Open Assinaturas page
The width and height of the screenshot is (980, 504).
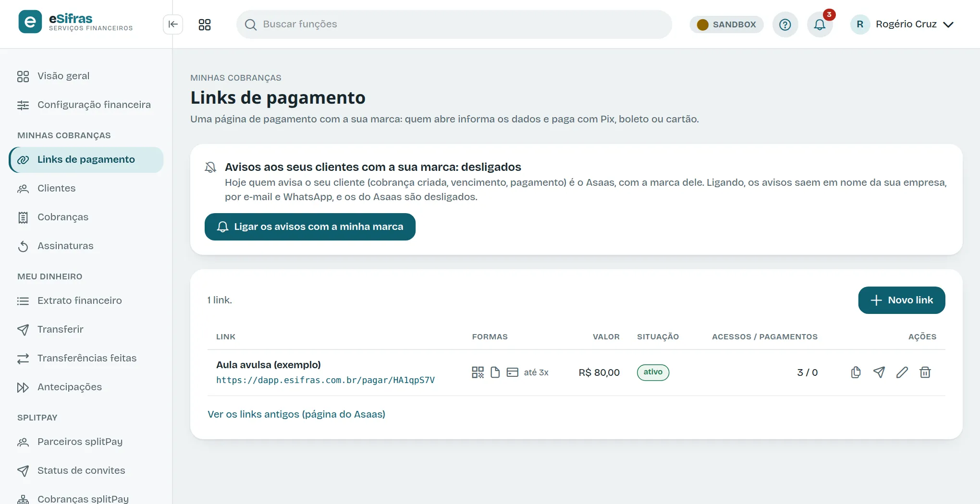pos(86,246)
